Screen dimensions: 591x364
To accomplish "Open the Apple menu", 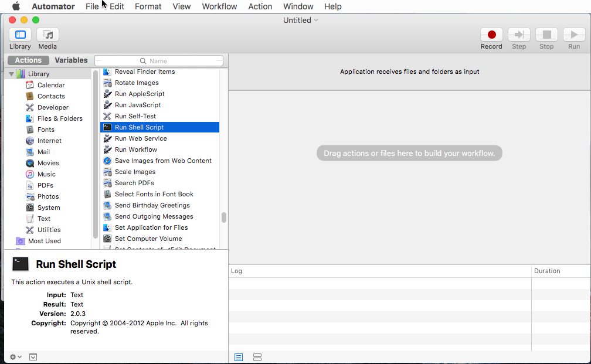I will pos(16,6).
